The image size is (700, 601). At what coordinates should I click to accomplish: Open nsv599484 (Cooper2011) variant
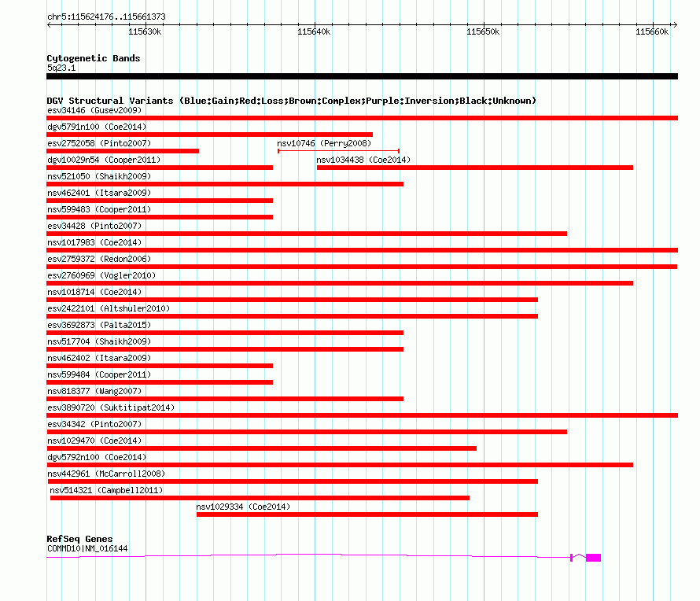click(99, 374)
